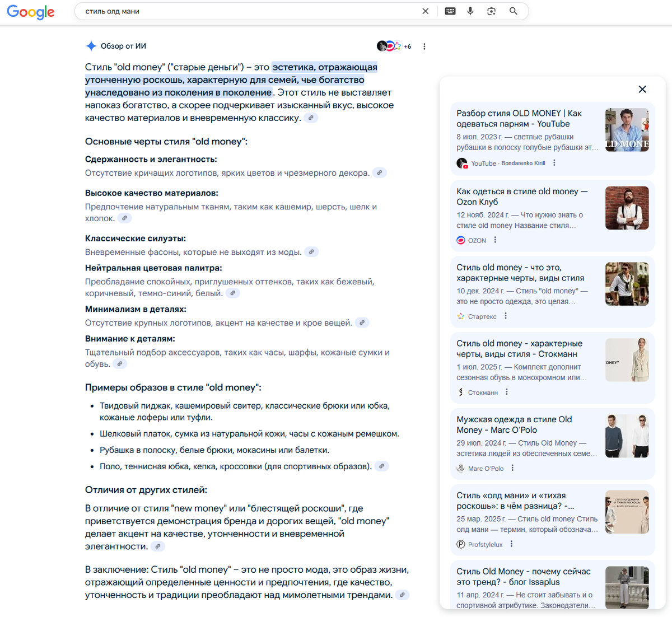Viewport: 672px width, 617px height.
Task: Start voice search with the microphone icon
Action: pyautogui.click(x=470, y=11)
